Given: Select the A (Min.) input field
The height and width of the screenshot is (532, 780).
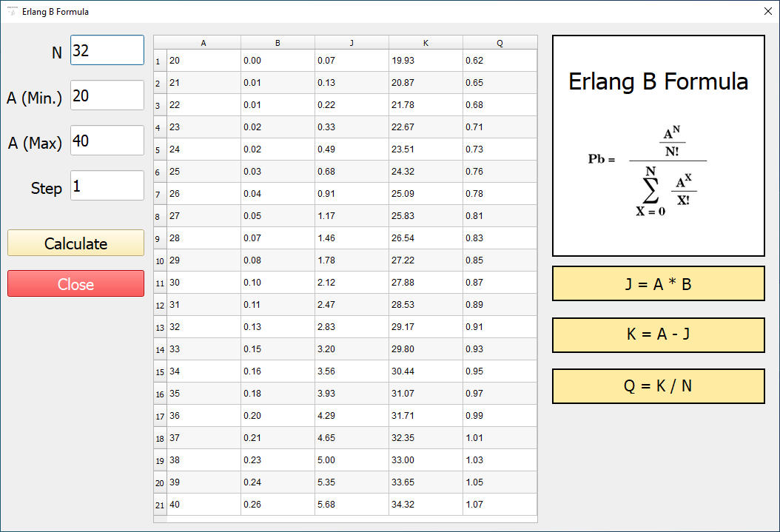Looking at the screenshot, I should tap(107, 95).
